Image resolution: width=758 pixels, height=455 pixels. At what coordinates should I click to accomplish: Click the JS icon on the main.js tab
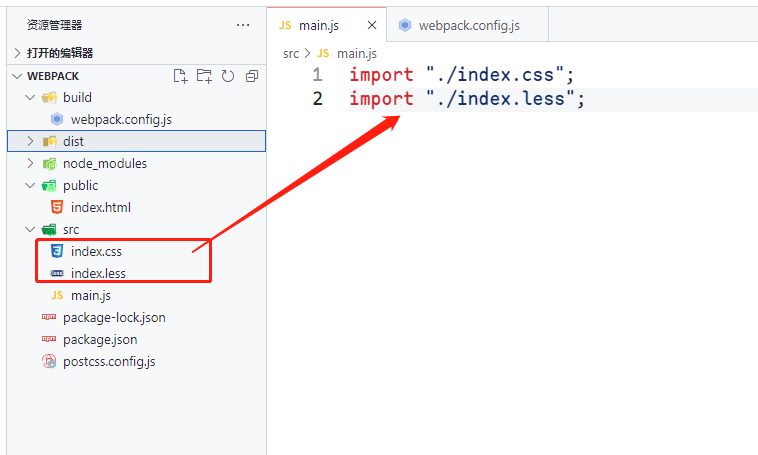pyautogui.click(x=285, y=26)
